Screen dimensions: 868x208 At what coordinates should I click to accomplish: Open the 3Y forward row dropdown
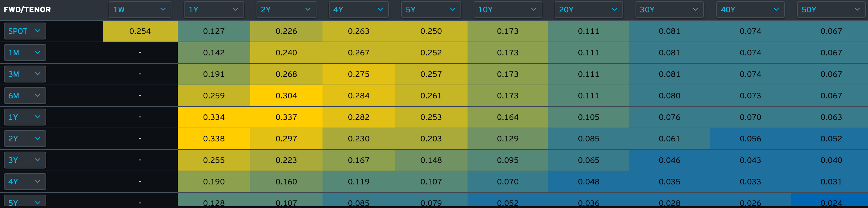point(25,160)
